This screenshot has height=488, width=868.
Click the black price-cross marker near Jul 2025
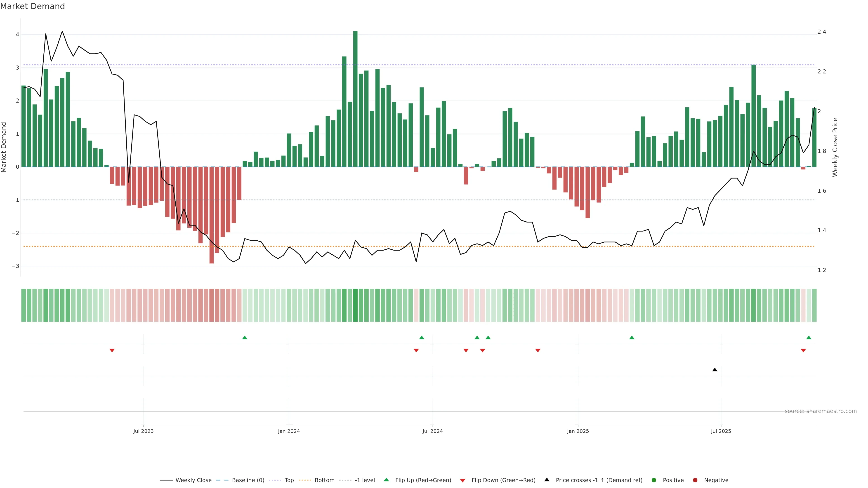click(x=715, y=370)
